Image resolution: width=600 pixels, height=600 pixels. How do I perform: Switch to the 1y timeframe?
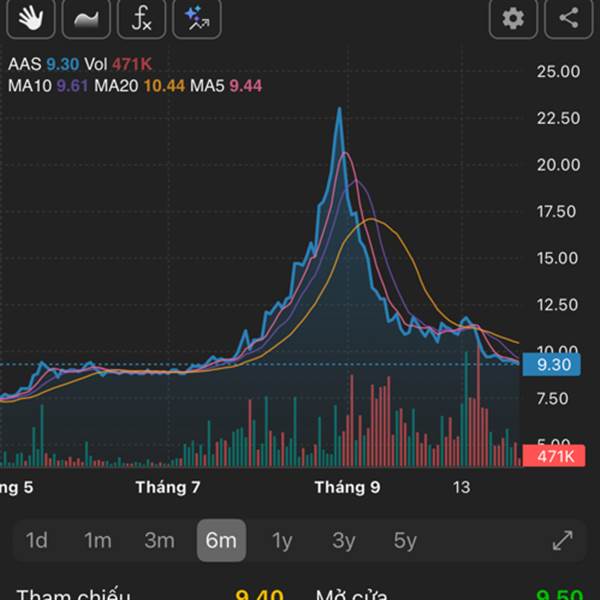(282, 540)
